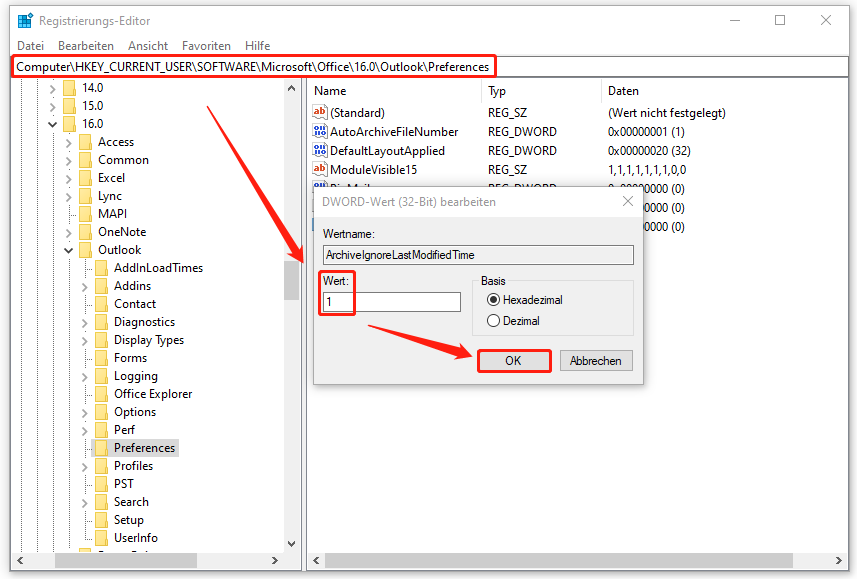Click the Setup folder icon
857x579 pixels.
point(101,520)
